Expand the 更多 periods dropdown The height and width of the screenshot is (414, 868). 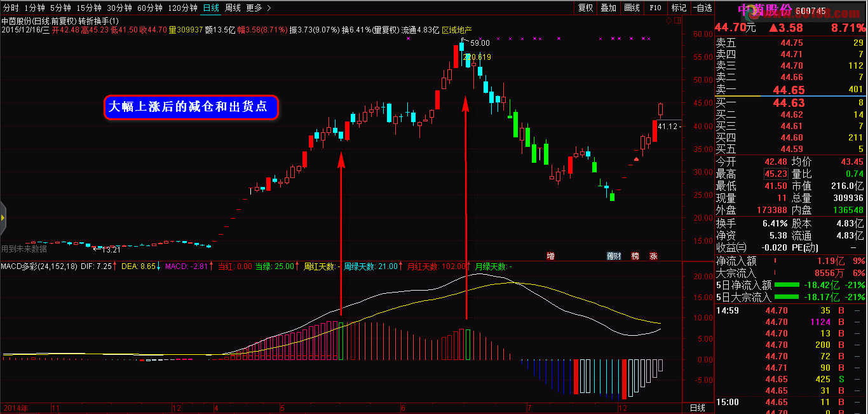(x=258, y=8)
